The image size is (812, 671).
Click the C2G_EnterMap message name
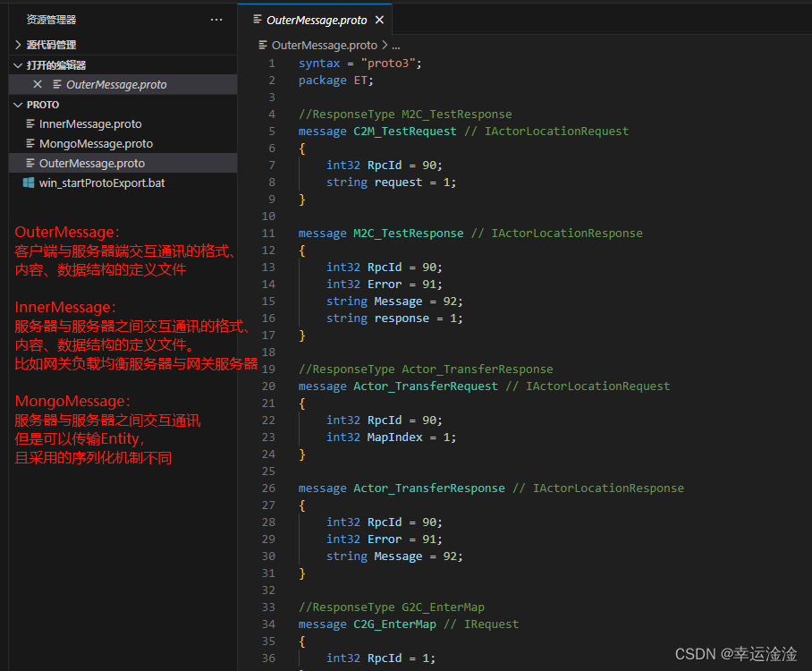pyautogui.click(x=394, y=624)
